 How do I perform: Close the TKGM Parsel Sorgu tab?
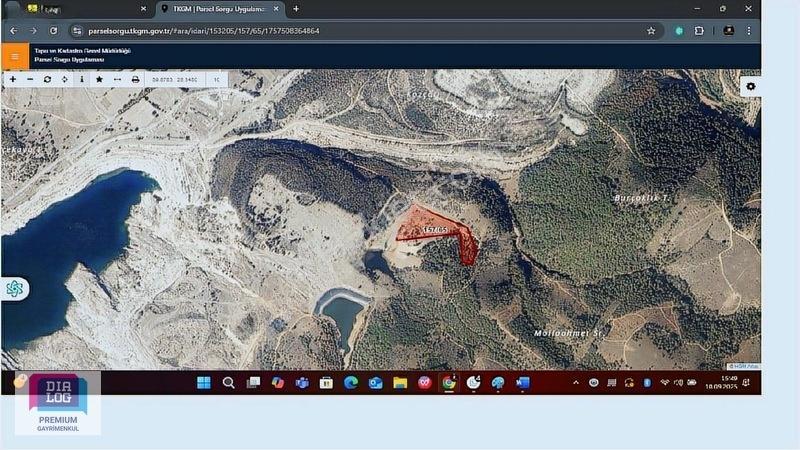276,9
